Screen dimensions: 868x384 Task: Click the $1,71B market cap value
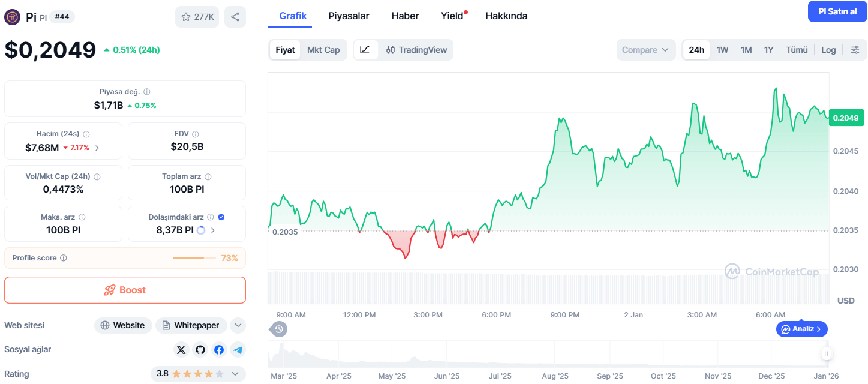coord(108,105)
